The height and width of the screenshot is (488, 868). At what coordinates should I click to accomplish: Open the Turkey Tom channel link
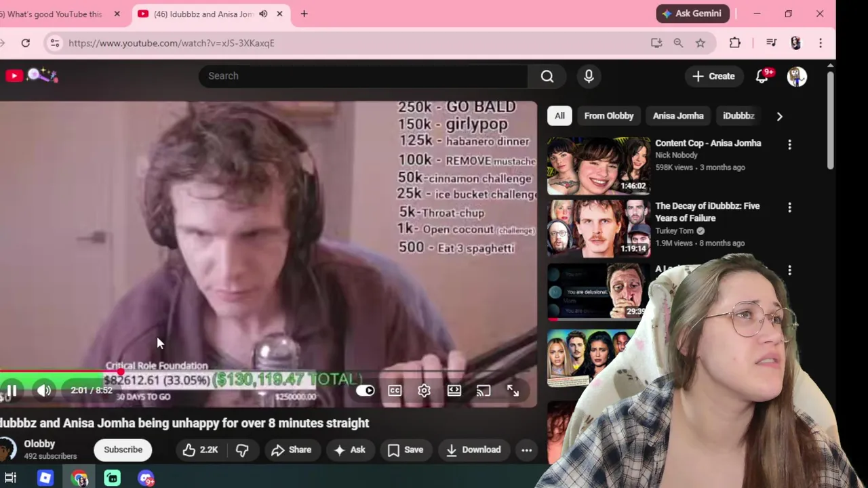(674, 230)
